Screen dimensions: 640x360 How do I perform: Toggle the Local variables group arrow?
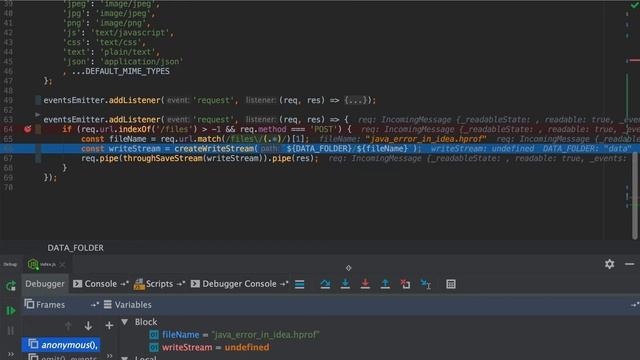pos(125,358)
